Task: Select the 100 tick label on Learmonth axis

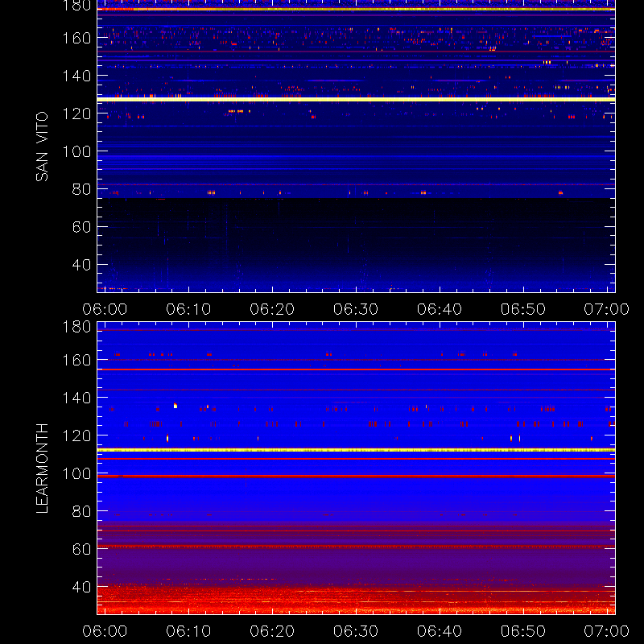Action: (x=76, y=473)
